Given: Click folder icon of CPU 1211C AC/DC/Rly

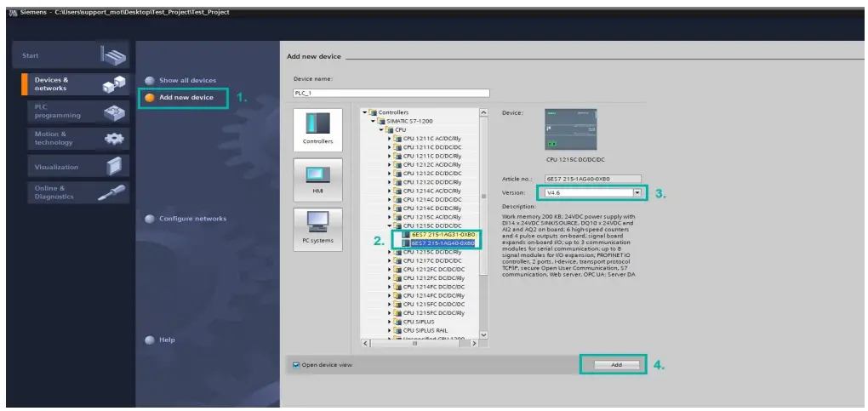Looking at the screenshot, I should (x=397, y=139).
